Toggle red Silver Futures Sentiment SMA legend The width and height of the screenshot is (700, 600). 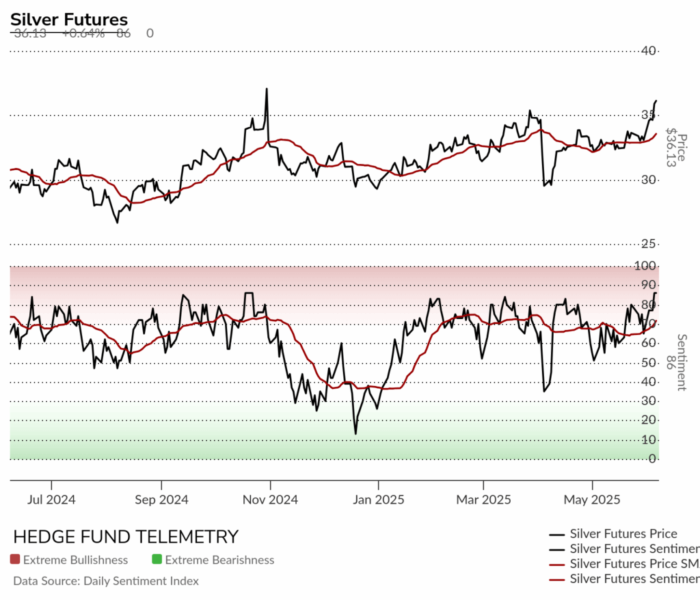[x=624, y=579]
